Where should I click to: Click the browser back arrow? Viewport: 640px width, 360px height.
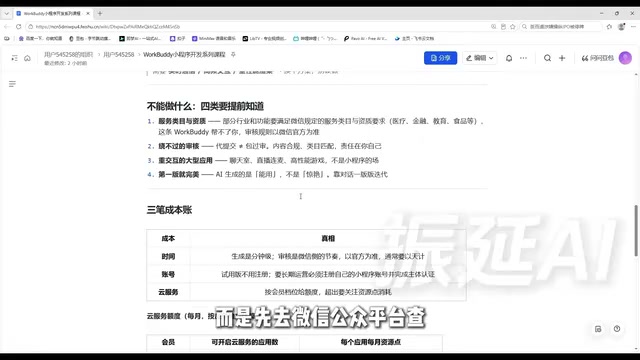pyautogui.click(x=7, y=27)
